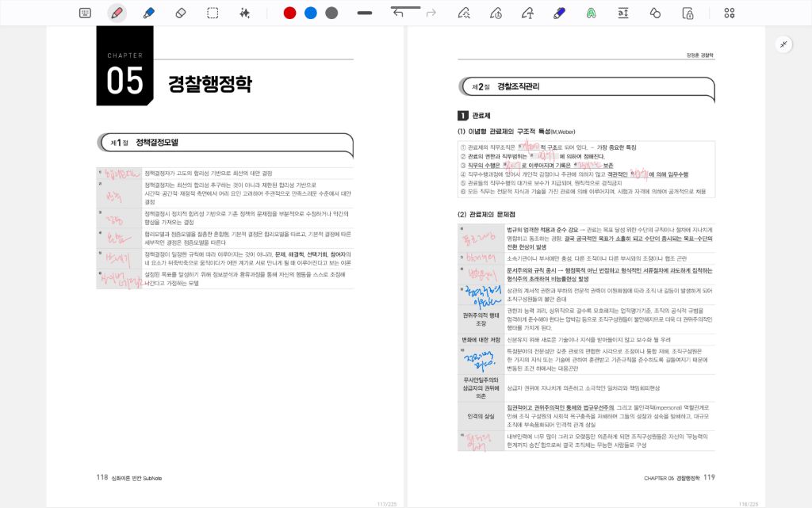Open the more tools grid menu
The width and height of the screenshot is (812, 508).
point(730,13)
